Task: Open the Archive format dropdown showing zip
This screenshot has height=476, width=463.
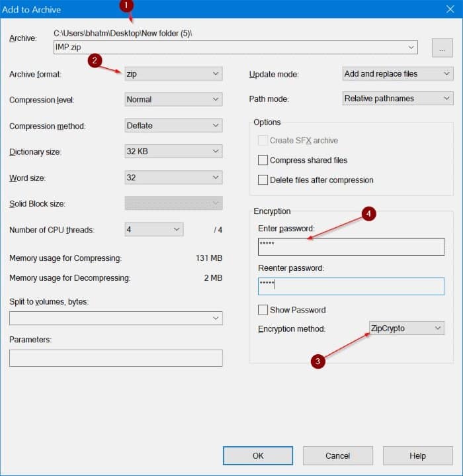Action: [173, 73]
